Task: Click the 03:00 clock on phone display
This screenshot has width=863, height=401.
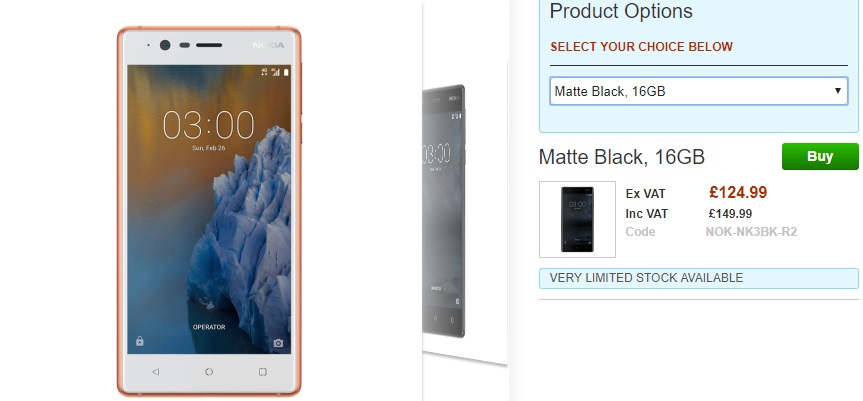Action: (x=209, y=125)
